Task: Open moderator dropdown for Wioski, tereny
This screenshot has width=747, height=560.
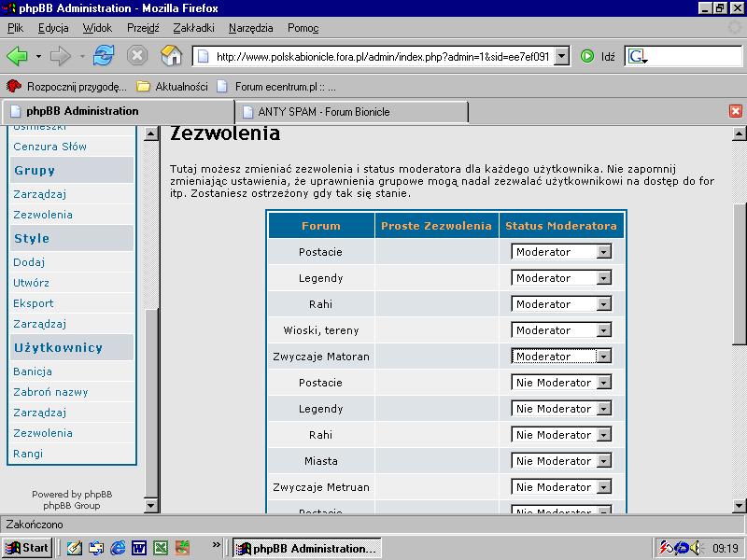Action: tap(603, 330)
